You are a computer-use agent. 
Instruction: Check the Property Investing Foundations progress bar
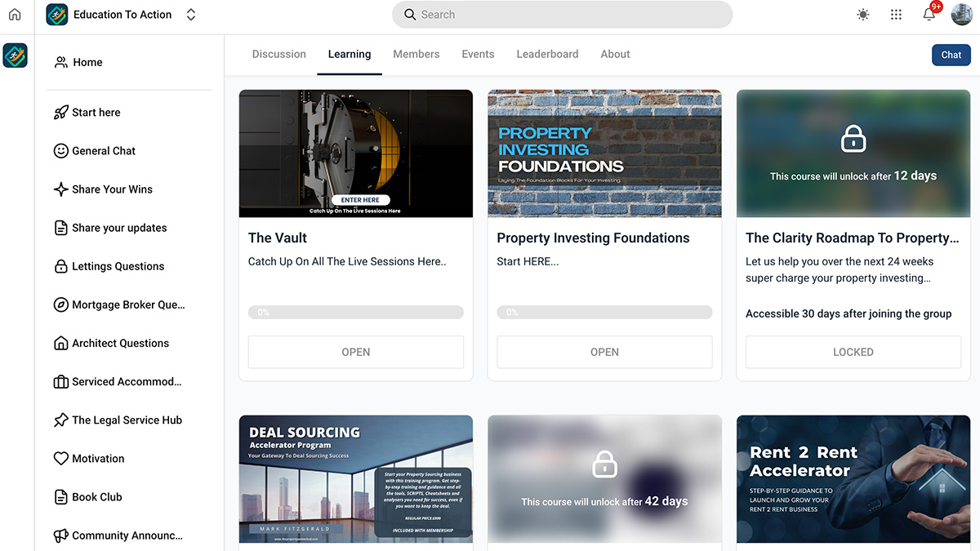[x=604, y=312]
